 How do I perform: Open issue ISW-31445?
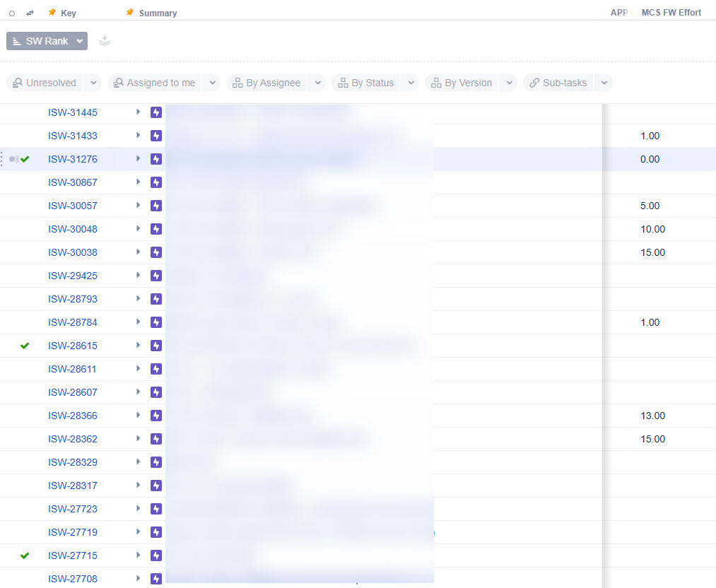pos(73,112)
